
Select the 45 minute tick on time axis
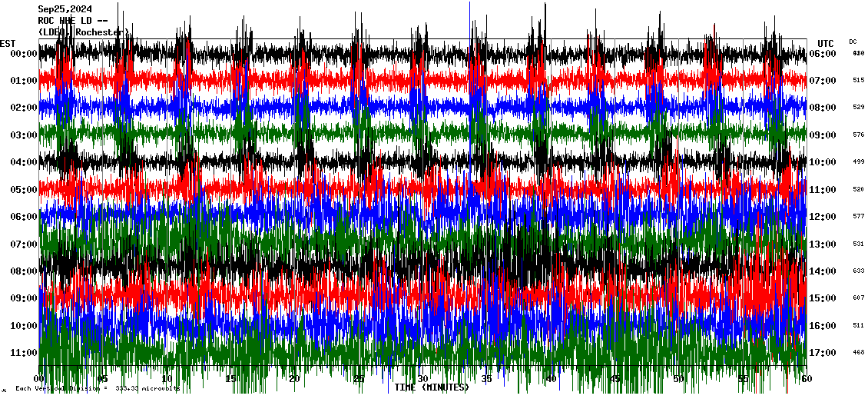point(615,379)
